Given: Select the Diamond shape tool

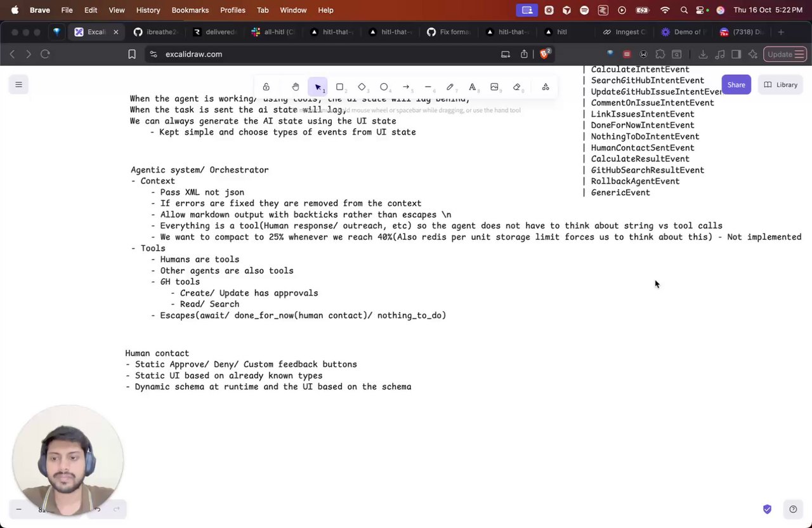Looking at the screenshot, I should click(362, 87).
